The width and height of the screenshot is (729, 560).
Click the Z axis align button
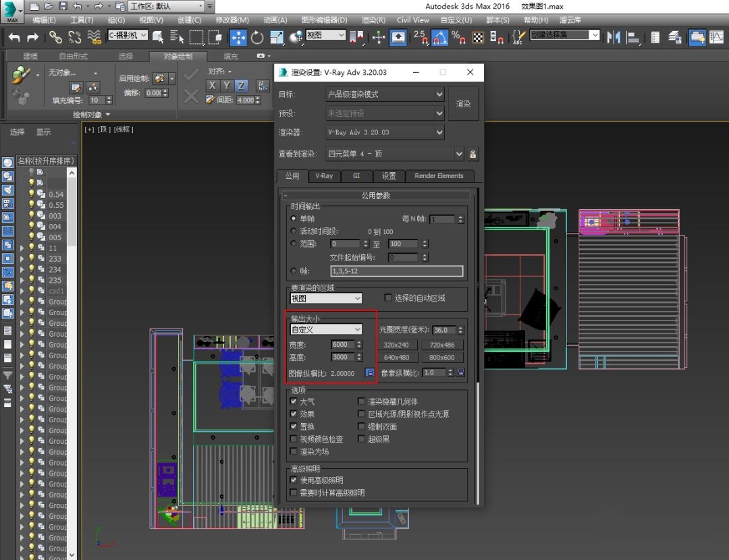[241, 86]
